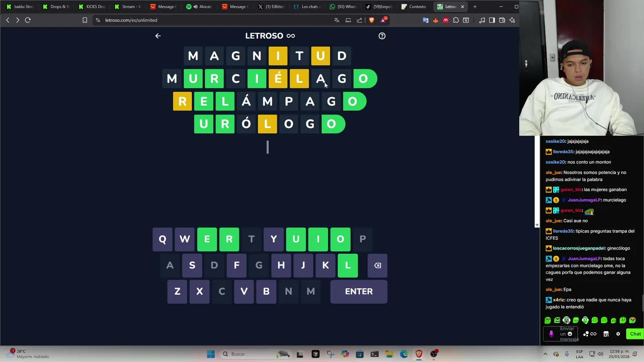
Task: Click the purple microphone in the chat input
Action: click(x=551, y=334)
